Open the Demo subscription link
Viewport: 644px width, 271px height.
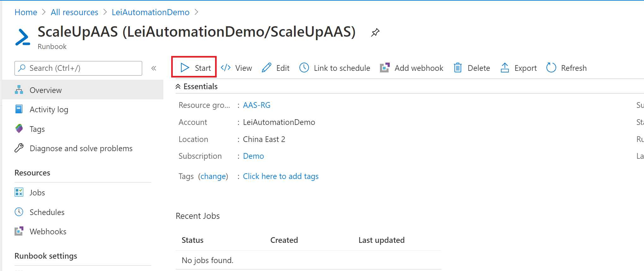pyautogui.click(x=253, y=156)
